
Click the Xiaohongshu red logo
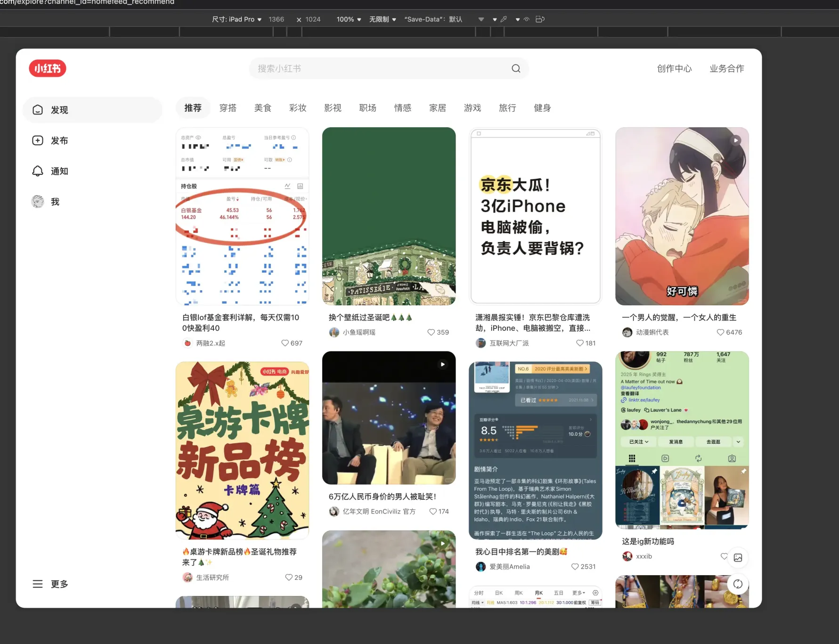coord(48,68)
